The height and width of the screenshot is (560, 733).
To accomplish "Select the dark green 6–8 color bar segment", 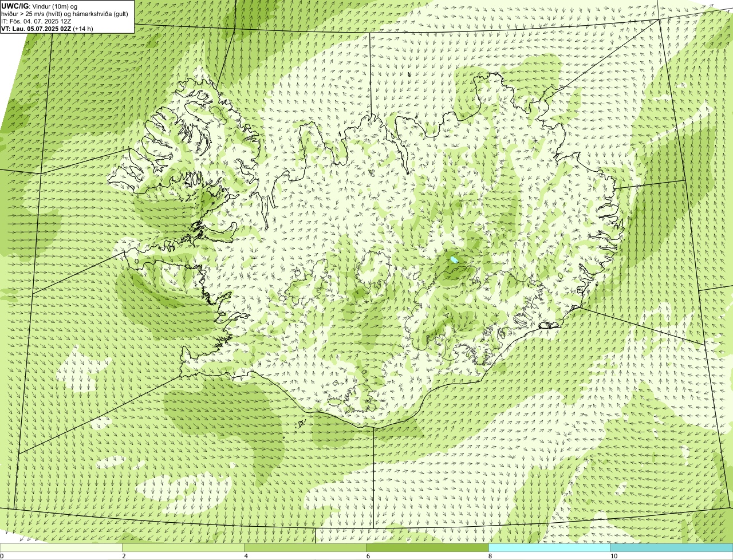I will point(427,548).
